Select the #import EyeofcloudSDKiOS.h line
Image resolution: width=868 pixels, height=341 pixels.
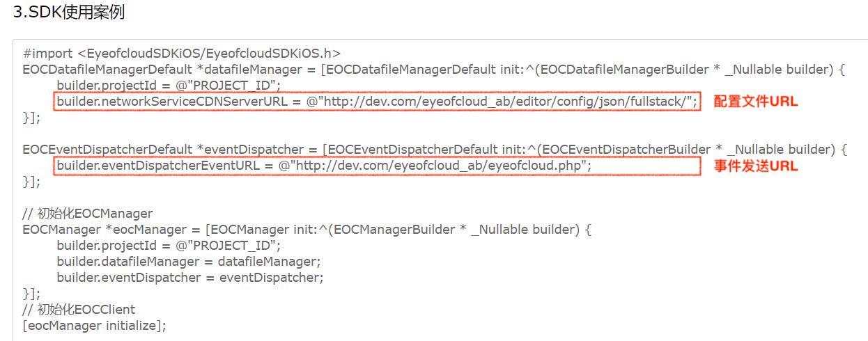pos(181,54)
